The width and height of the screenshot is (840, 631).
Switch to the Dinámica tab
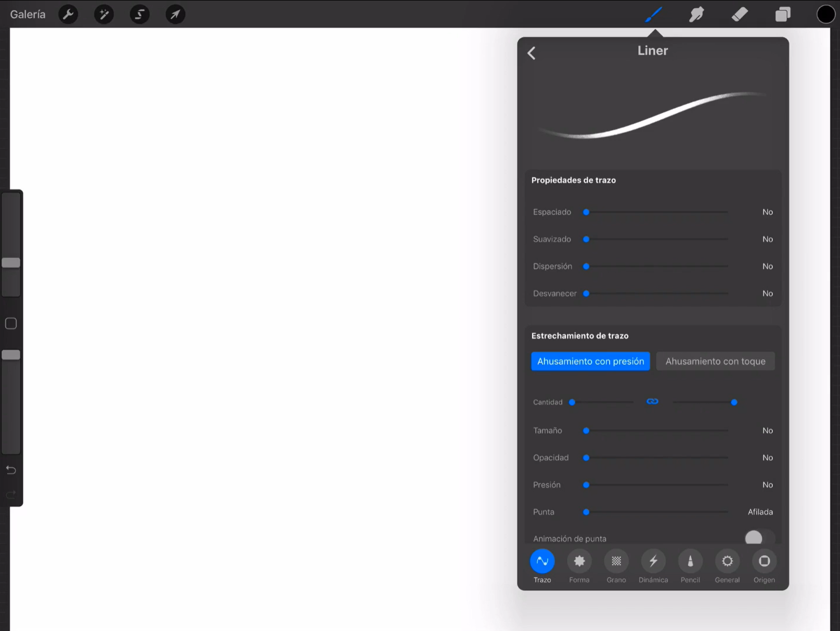coord(653,566)
